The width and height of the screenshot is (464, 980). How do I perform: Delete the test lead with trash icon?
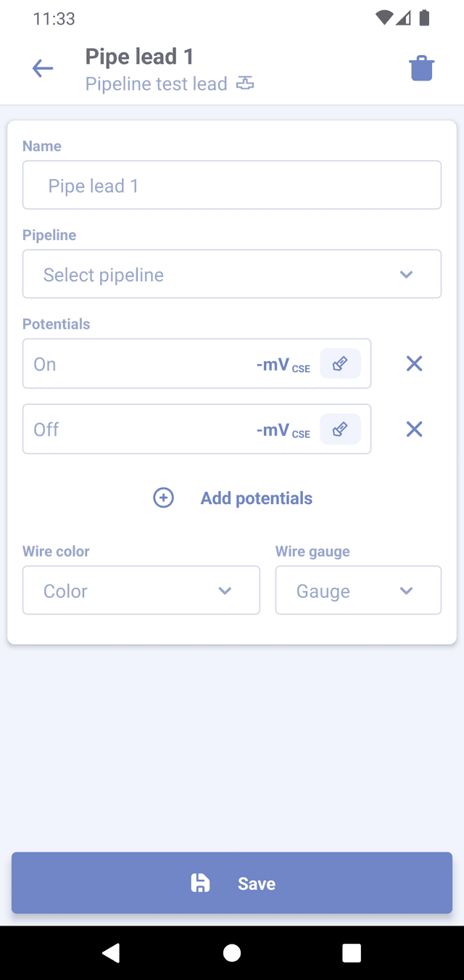point(421,69)
